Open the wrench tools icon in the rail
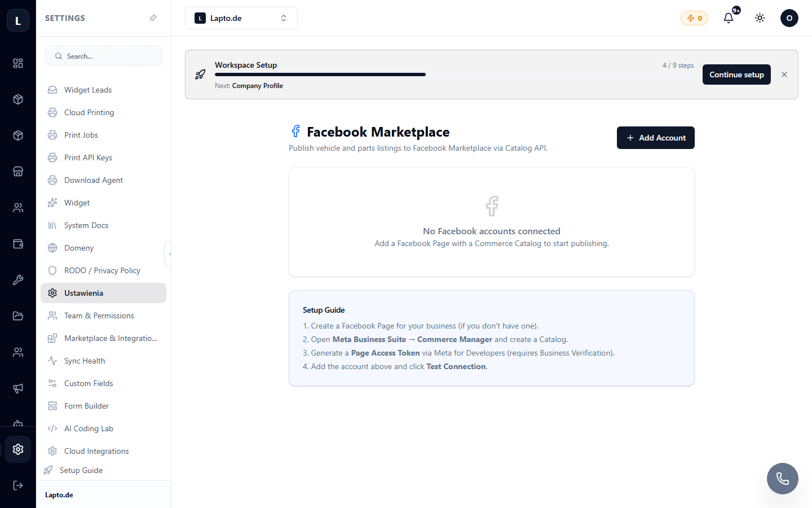Image resolution: width=812 pixels, height=508 pixels. tap(18, 280)
